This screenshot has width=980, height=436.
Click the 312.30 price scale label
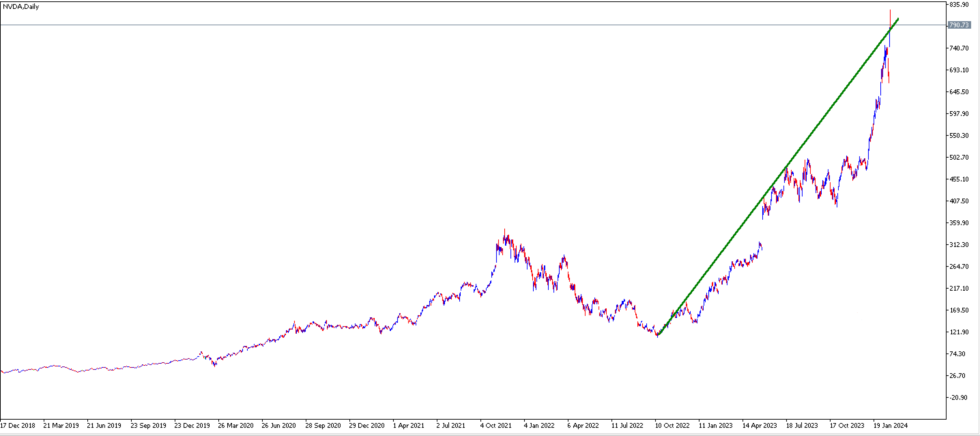click(959, 244)
